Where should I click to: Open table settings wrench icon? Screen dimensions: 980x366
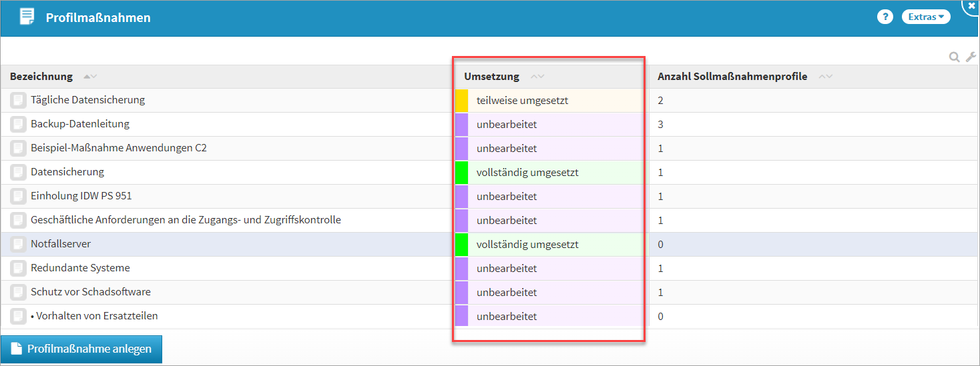971,57
